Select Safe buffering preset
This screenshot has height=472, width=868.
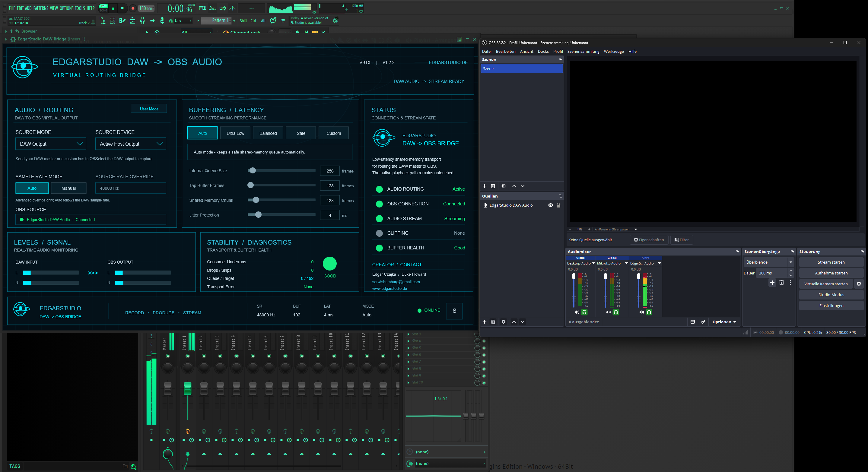point(301,133)
